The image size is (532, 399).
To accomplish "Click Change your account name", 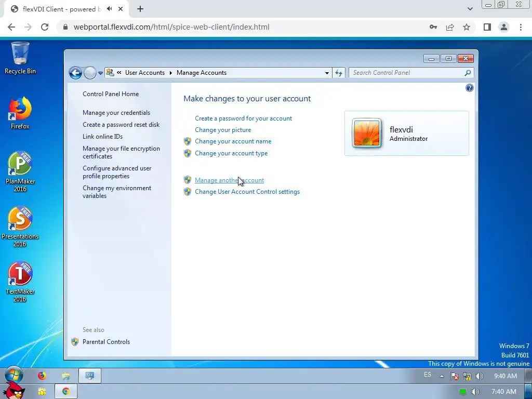I will point(233,141).
